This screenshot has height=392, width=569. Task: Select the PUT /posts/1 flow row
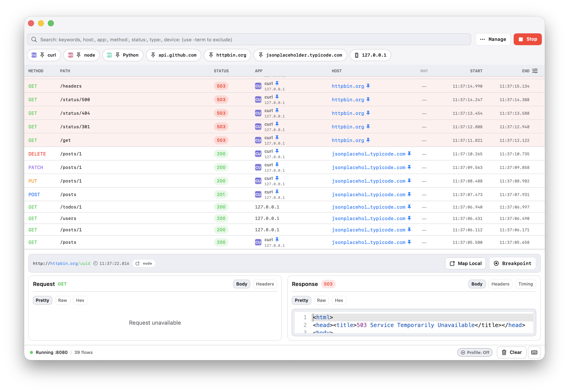pyautogui.click(x=284, y=181)
